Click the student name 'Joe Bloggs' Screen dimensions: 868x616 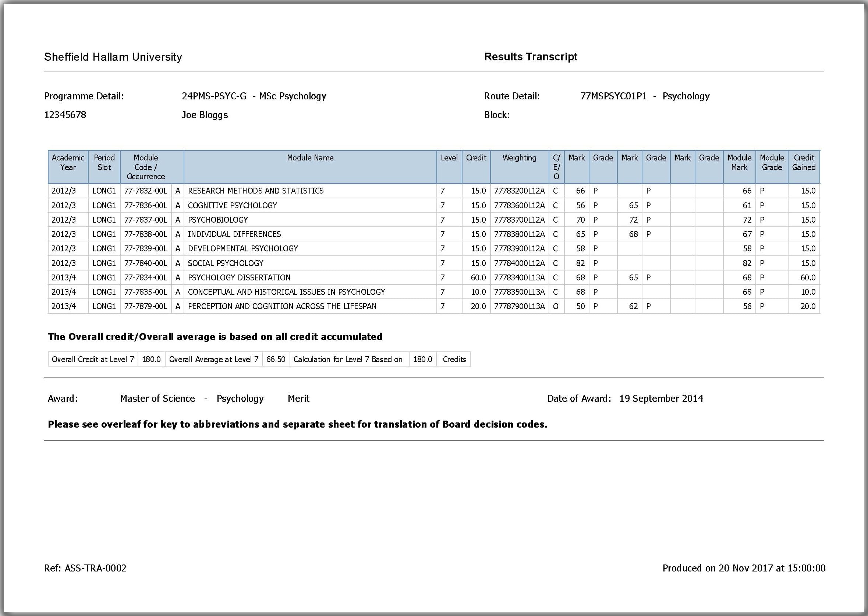tap(205, 115)
